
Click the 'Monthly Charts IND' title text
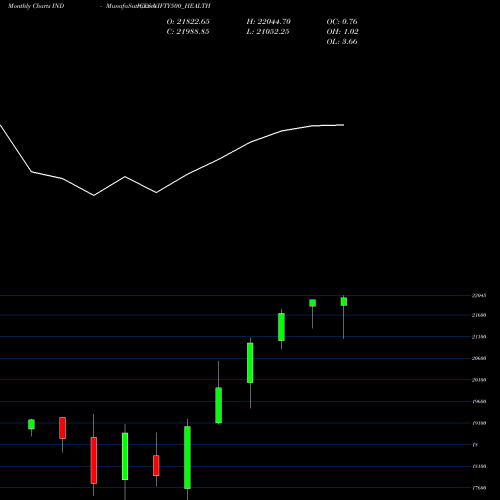click(x=36, y=6)
